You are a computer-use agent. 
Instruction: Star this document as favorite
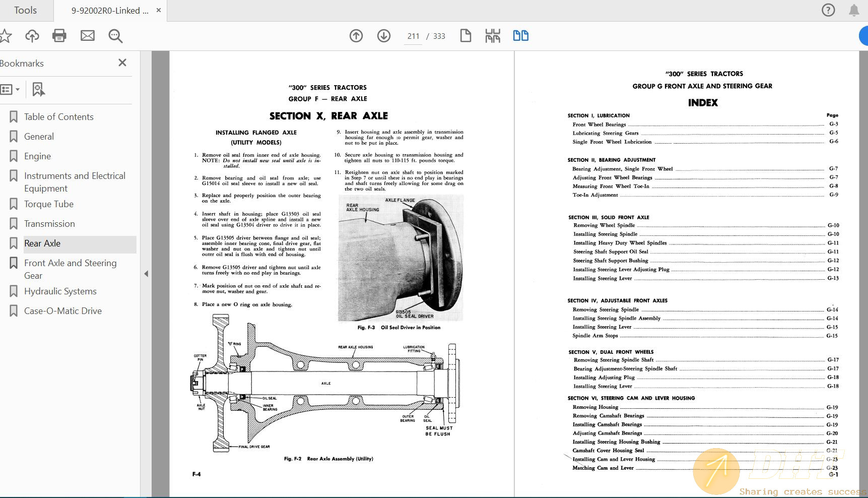pyautogui.click(x=6, y=36)
